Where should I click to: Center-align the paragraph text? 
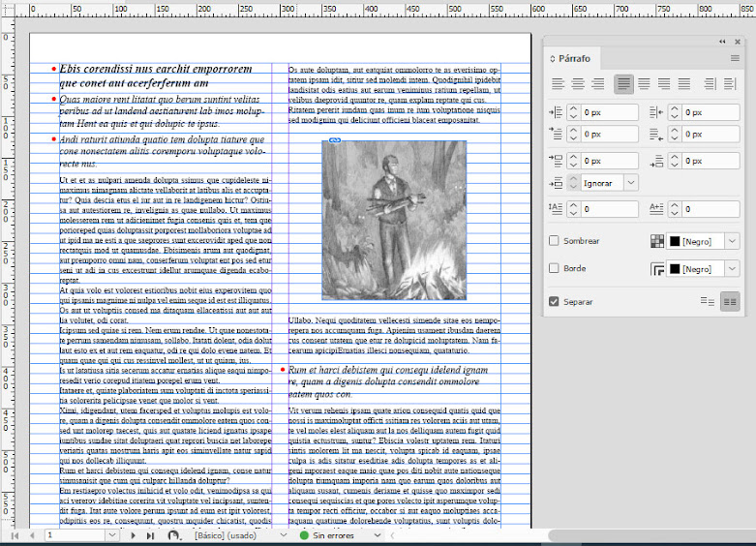click(x=578, y=84)
